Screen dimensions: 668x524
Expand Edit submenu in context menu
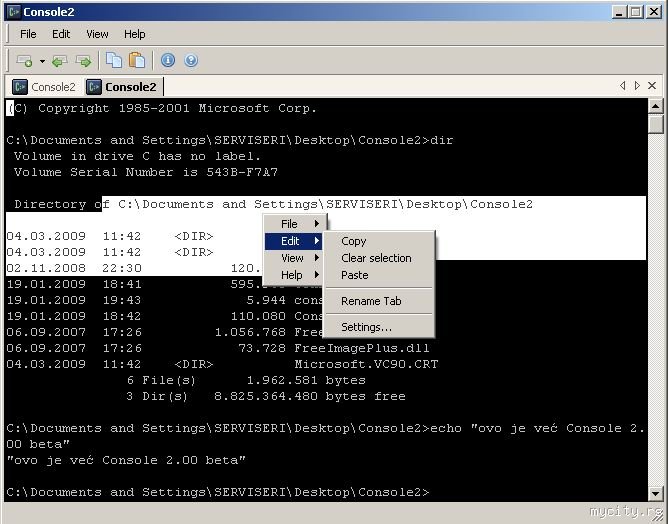[x=294, y=241]
